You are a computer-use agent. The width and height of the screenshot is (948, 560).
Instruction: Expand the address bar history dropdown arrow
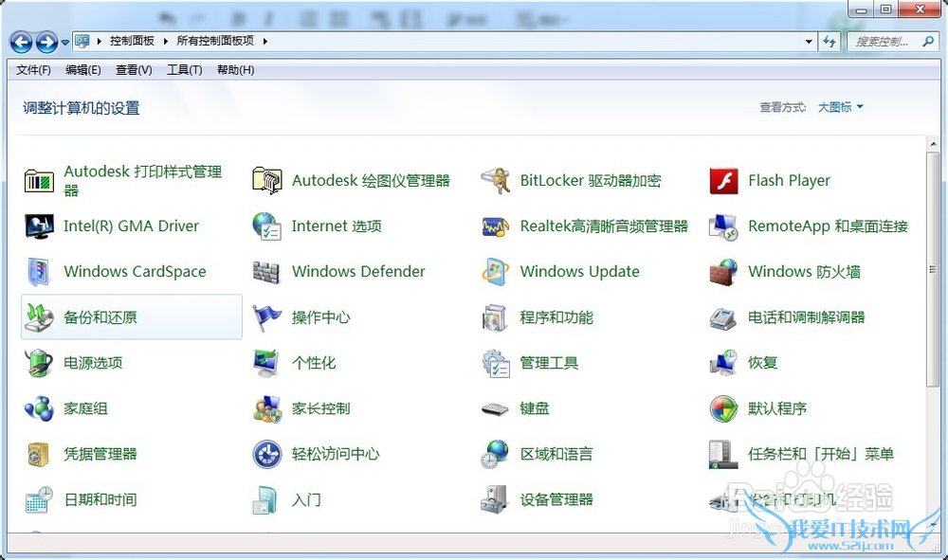(809, 42)
